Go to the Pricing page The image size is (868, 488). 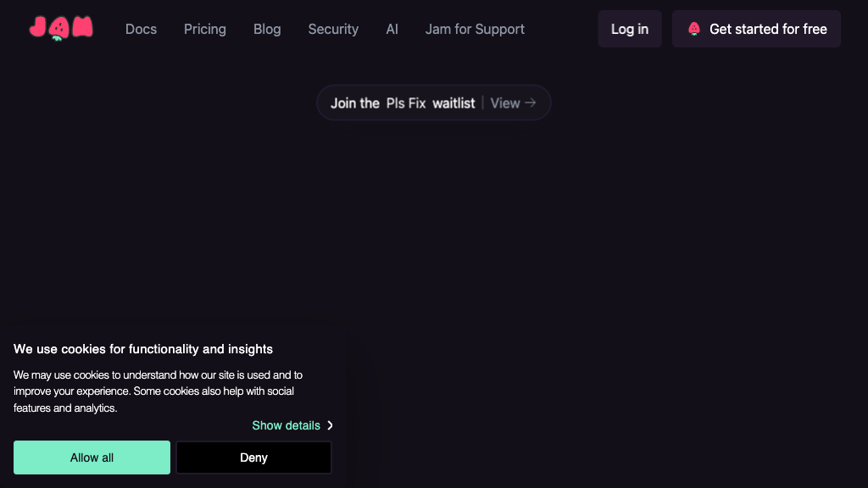205,29
